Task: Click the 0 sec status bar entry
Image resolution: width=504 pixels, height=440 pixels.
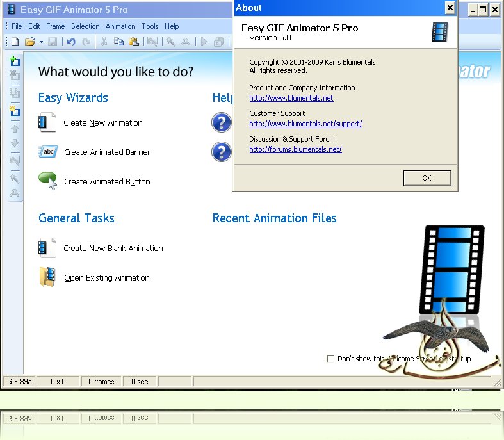Action: [x=140, y=382]
